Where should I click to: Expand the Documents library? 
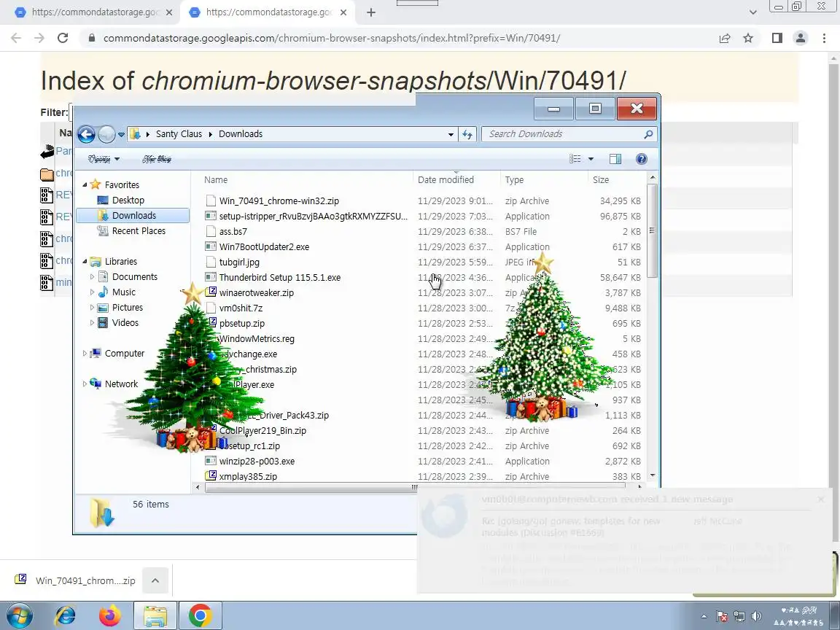tap(92, 277)
